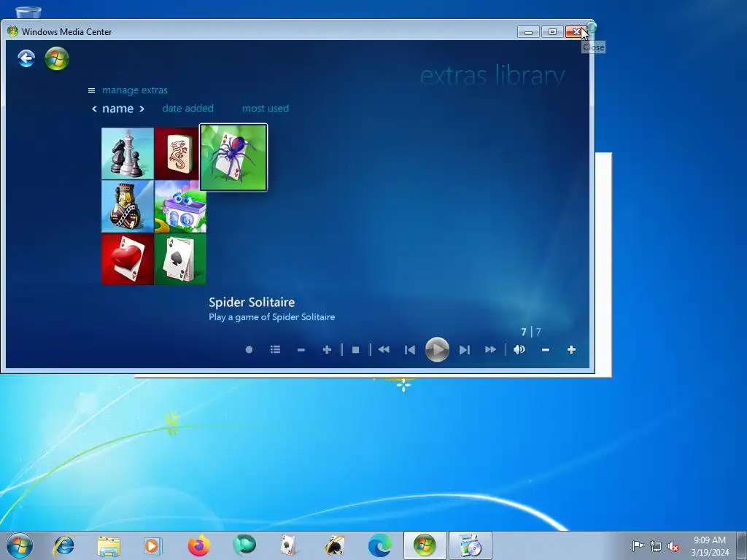Close the Windows Media Center window
This screenshot has height=560, width=747.
coord(576,32)
